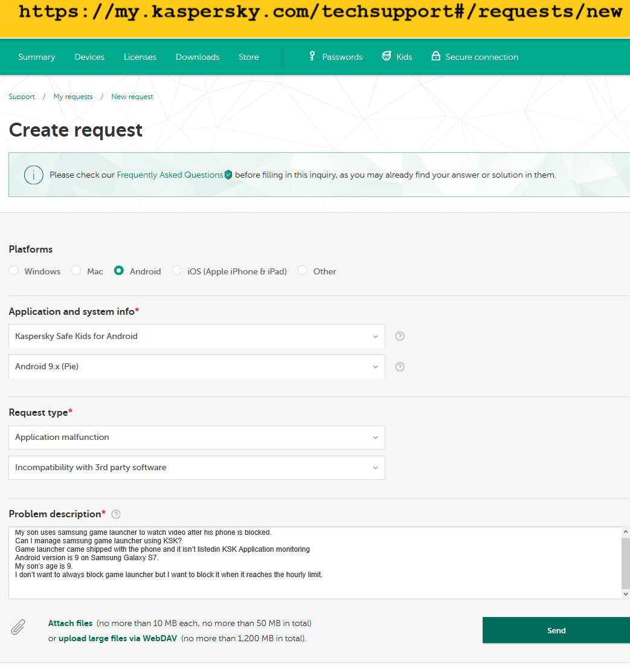Click inside the Problem description text area
The height and width of the screenshot is (672, 630).
(x=315, y=563)
